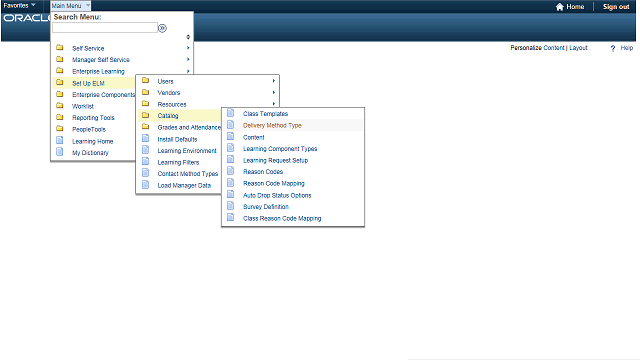Click the Set Up ELM folder icon
This screenshot has height=360, width=640.
[60, 82]
